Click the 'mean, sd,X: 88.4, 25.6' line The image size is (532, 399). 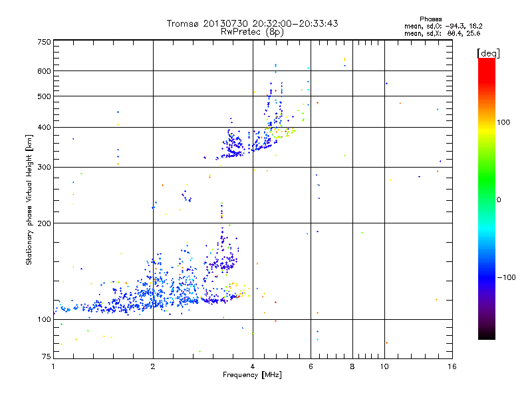click(442, 33)
